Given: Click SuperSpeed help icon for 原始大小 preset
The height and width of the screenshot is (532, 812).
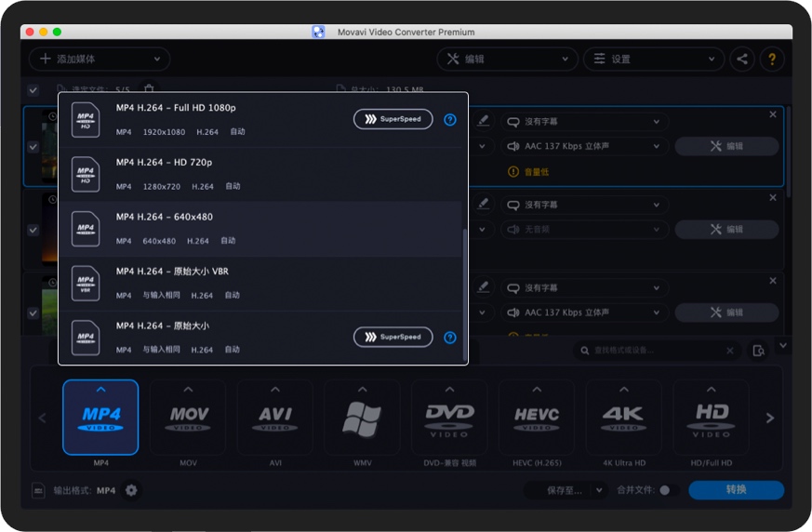Looking at the screenshot, I should click(x=450, y=338).
